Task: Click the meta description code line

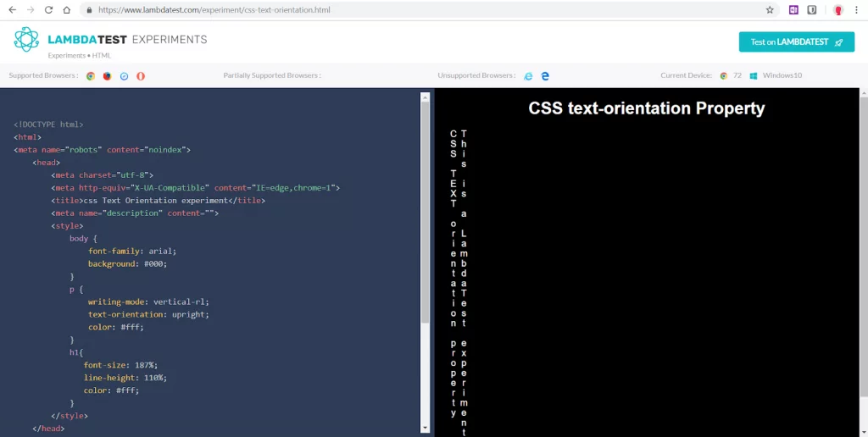Action: [x=135, y=213]
